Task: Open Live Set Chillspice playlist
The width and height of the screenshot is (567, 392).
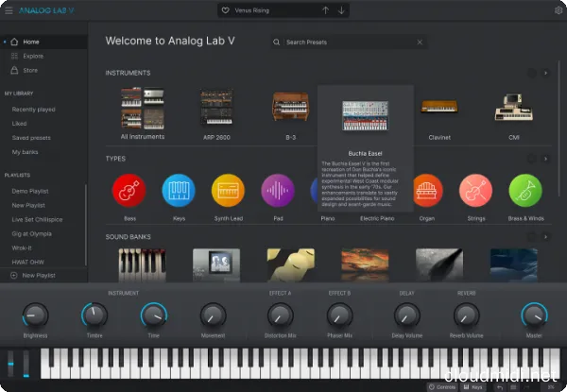Action: pos(37,220)
